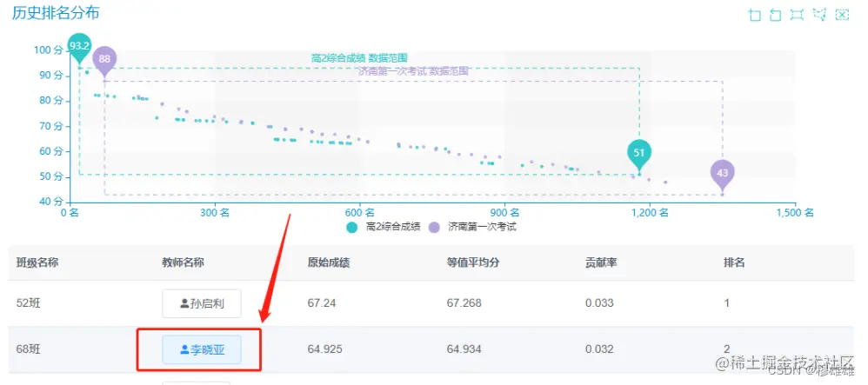The height and width of the screenshot is (385, 868).
Task: Clear brush selection with the X box icon
Action: pos(842,15)
